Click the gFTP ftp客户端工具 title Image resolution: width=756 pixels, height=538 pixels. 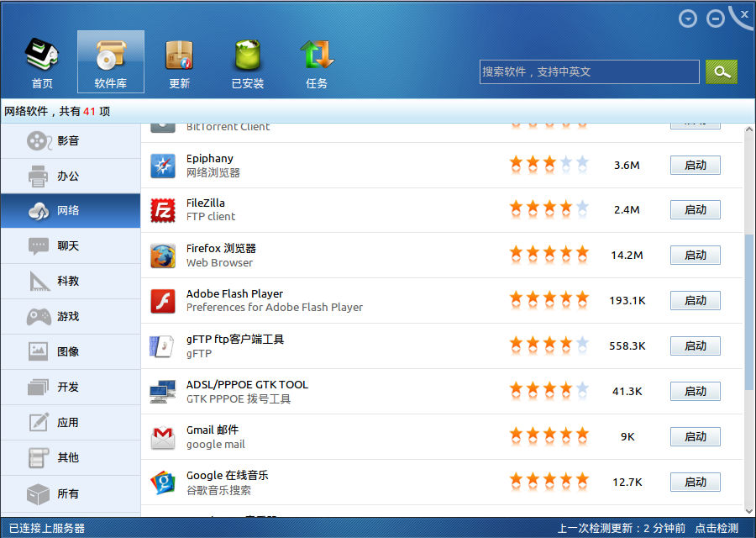coord(235,340)
